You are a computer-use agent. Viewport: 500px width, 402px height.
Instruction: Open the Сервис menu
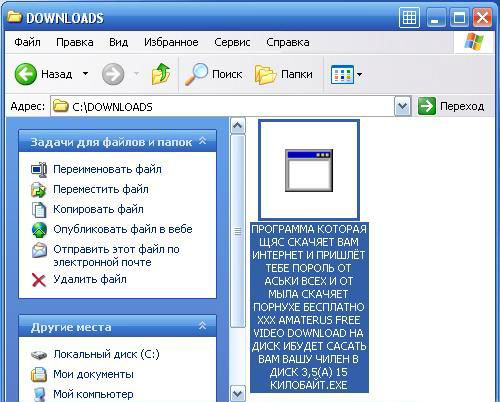point(232,42)
